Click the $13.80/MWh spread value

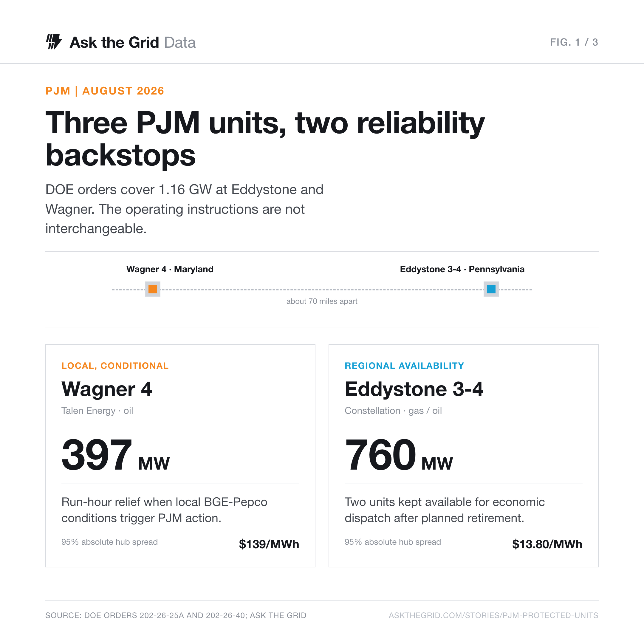(x=547, y=544)
